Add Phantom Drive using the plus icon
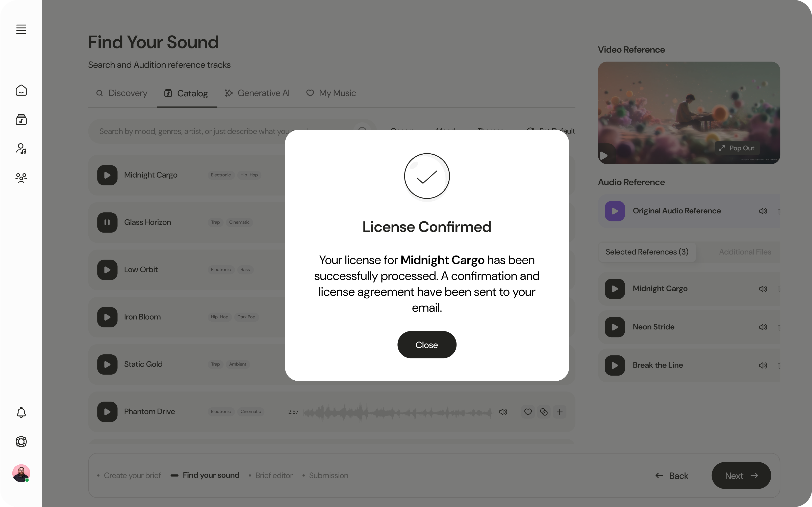Image resolution: width=812 pixels, height=507 pixels. click(x=559, y=412)
